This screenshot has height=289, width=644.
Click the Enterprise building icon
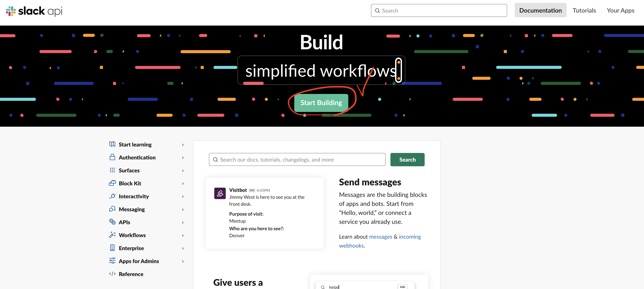coord(112,248)
